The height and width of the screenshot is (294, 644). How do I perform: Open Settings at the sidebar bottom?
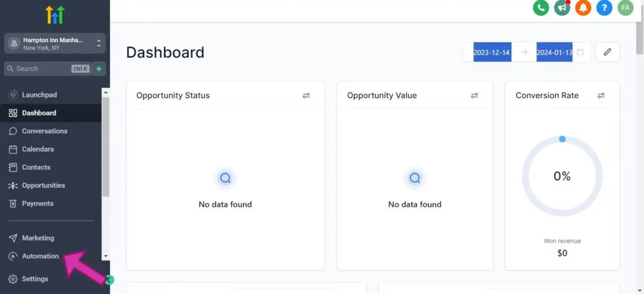(x=35, y=279)
